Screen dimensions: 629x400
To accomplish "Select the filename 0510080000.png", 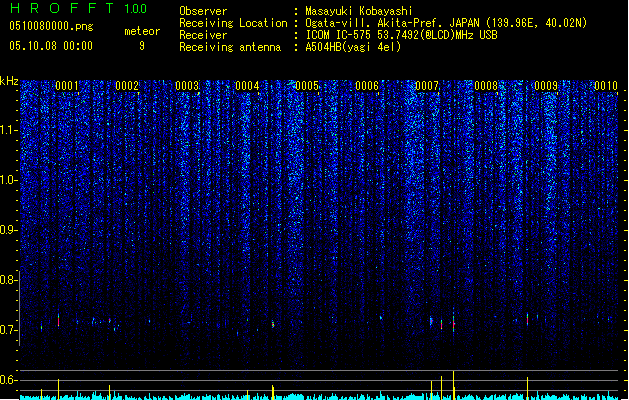I will (51, 26).
